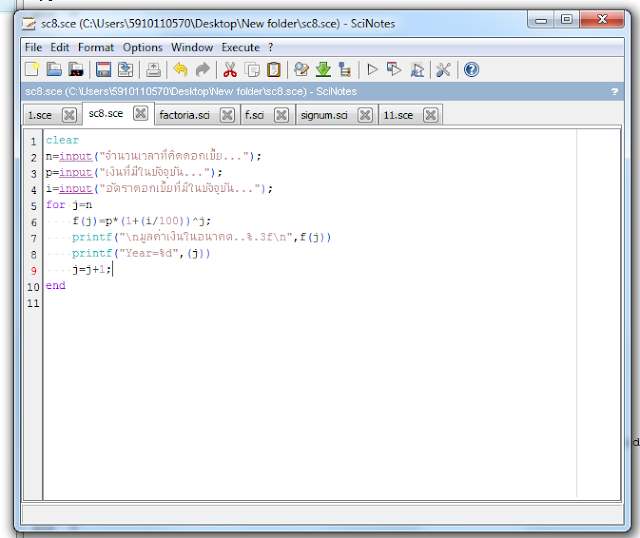Open the File menu
Image resolution: width=640 pixels, height=538 pixels.
click(33, 47)
